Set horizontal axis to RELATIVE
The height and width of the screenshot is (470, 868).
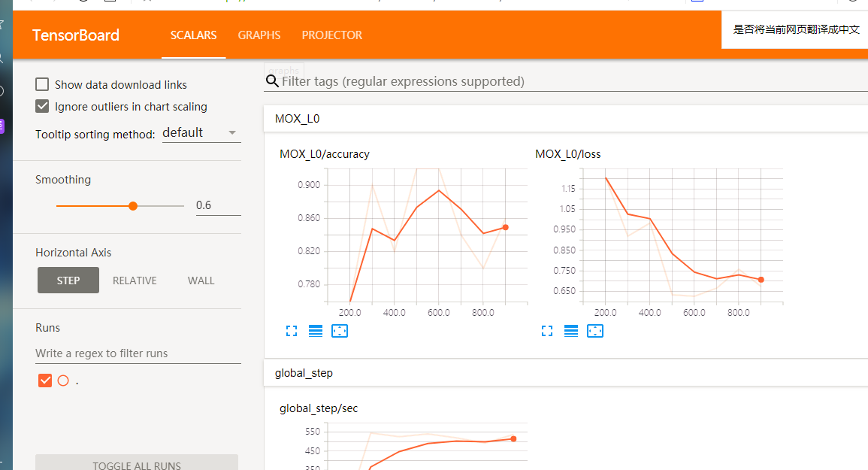tap(135, 280)
